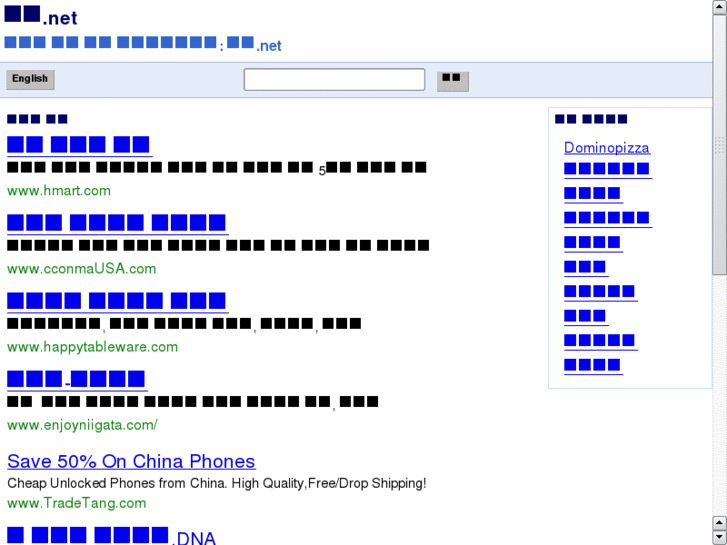Screen dimensions: 727x545
Task: Open the ad title above www.enjoyniigata.com/
Action: pyautogui.click(x=77, y=379)
